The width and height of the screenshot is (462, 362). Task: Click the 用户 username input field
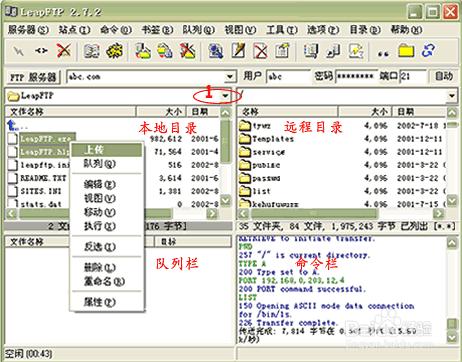coord(288,77)
